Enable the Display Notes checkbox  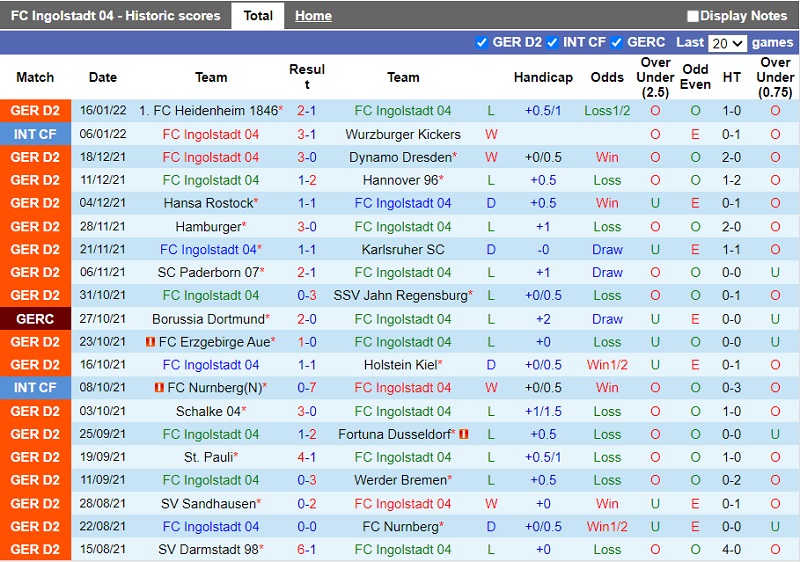(x=692, y=16)
